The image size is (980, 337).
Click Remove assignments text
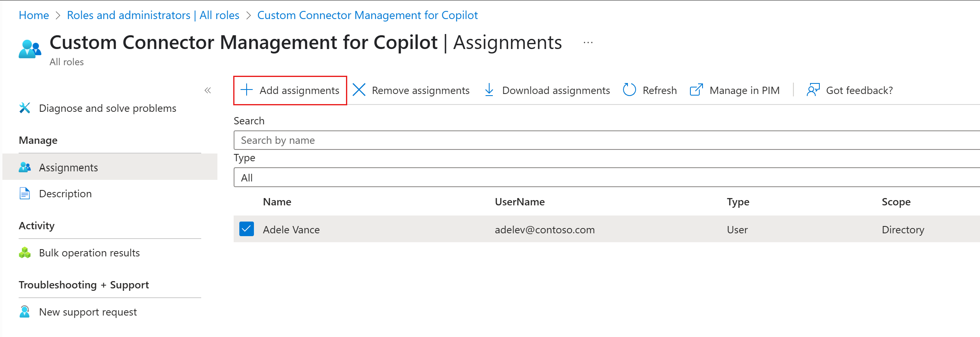(421, 90)
